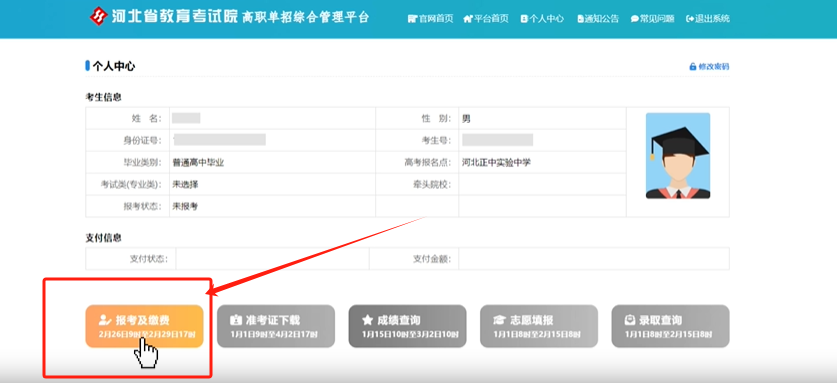This screenshot has height=383, width=837.
Task: Click the ID card icon on 准考证下载
Action: point(235,320)
